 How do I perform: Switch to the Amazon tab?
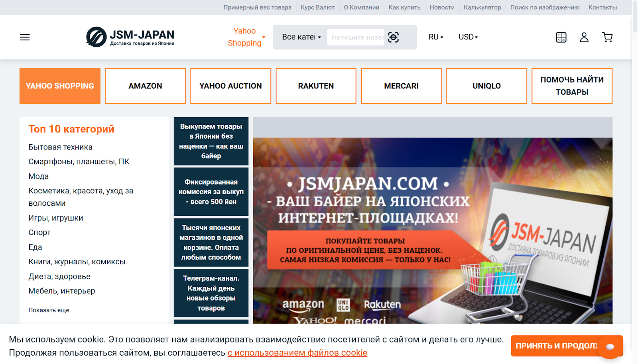coord(145,86)
